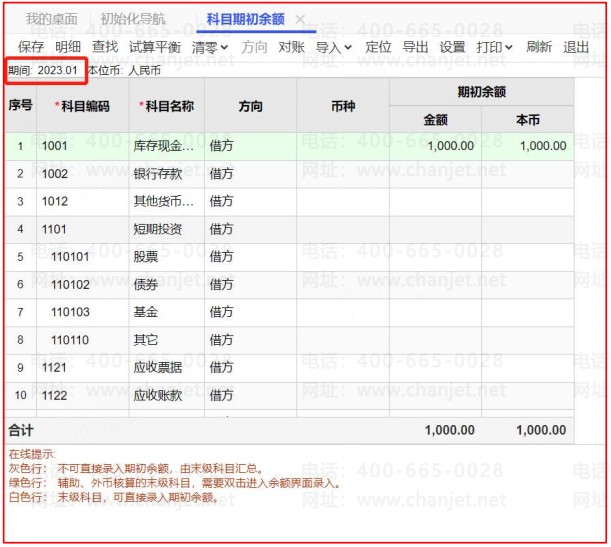Open 明细 from the toolbar
The image size is (611, 547).
point(68,47)
